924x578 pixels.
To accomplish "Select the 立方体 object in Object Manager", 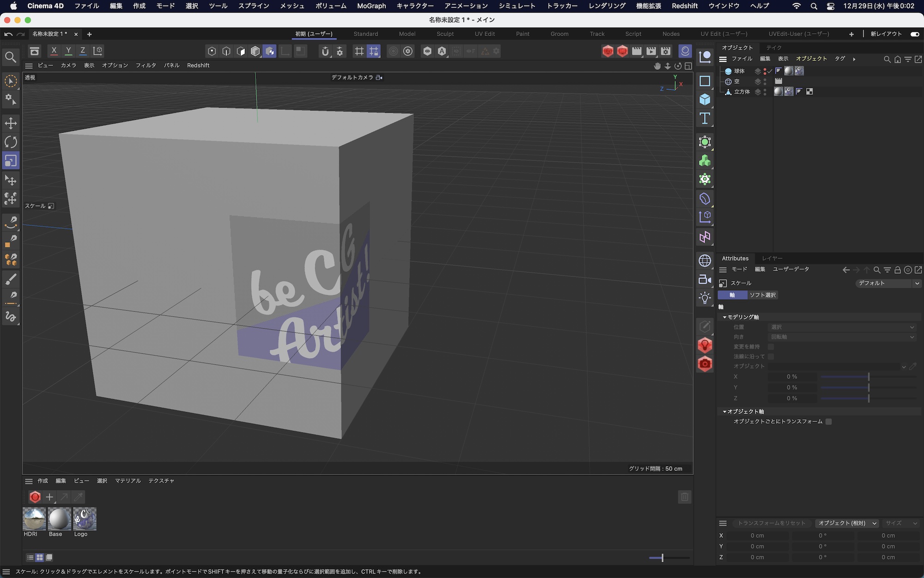I will (742, 92).
